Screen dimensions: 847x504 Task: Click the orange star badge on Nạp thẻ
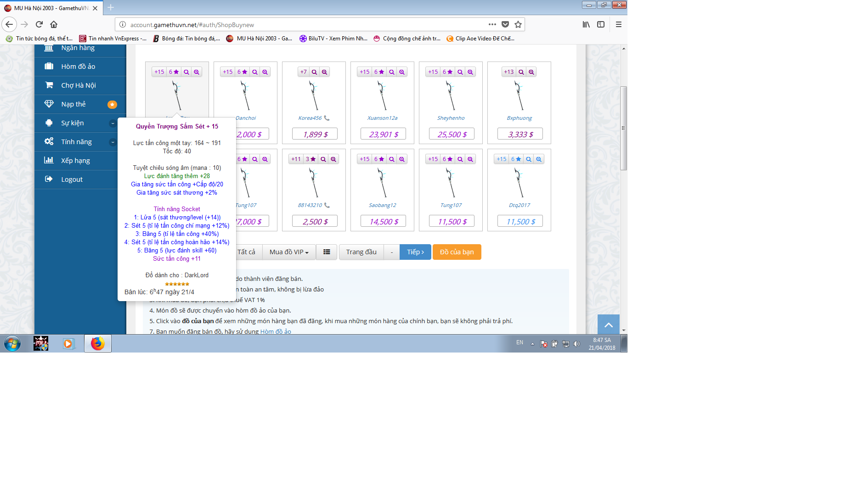(112, 105)
